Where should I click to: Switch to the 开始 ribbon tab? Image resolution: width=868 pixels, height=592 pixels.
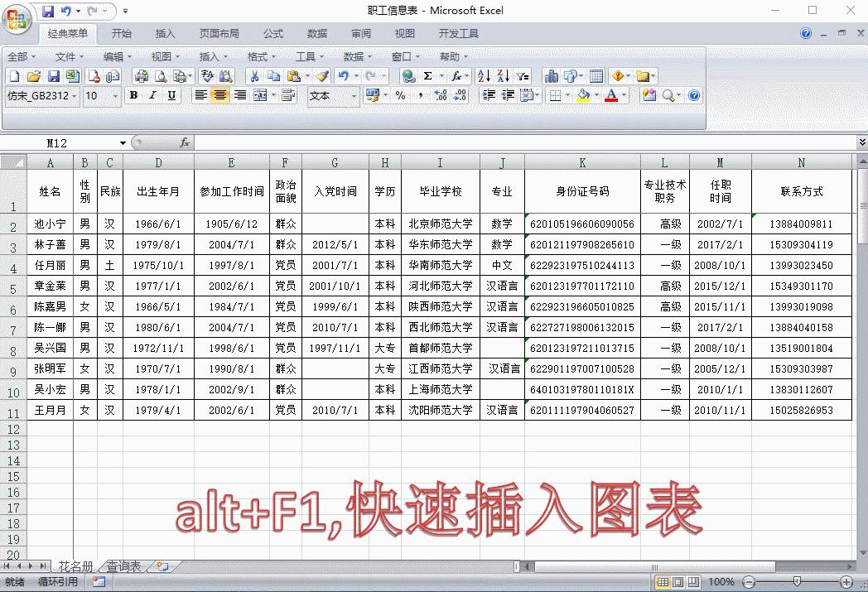point(121,34)
